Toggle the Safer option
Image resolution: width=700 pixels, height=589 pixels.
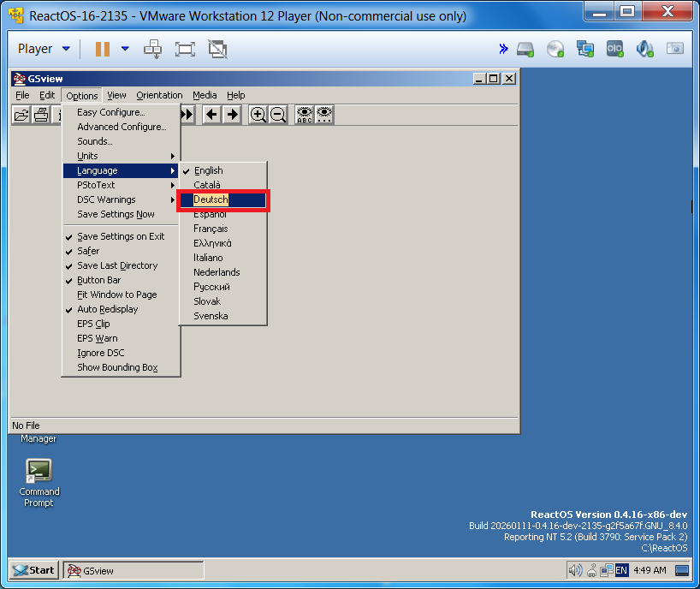[x=88, y=251]
